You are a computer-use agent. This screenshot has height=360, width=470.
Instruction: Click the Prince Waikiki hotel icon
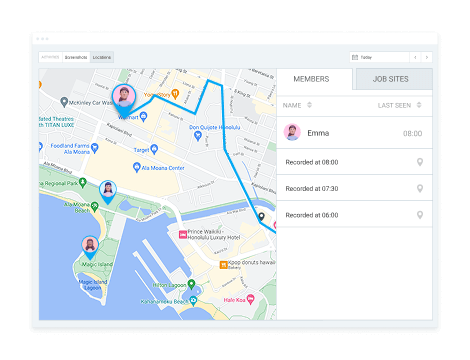(183, 234)
